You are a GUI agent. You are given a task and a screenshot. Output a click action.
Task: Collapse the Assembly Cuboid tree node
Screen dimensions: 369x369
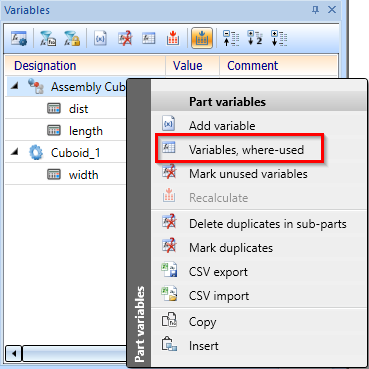click(14, 86)
